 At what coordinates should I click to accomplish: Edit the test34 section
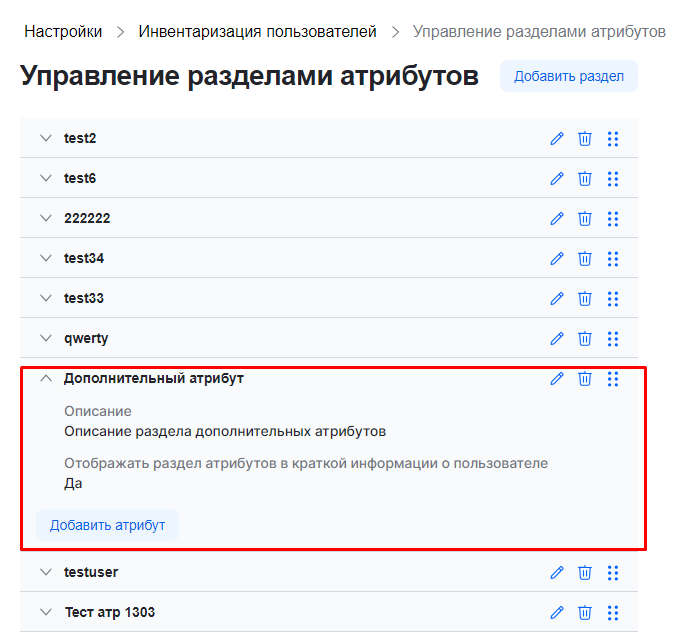pos(557,259)
